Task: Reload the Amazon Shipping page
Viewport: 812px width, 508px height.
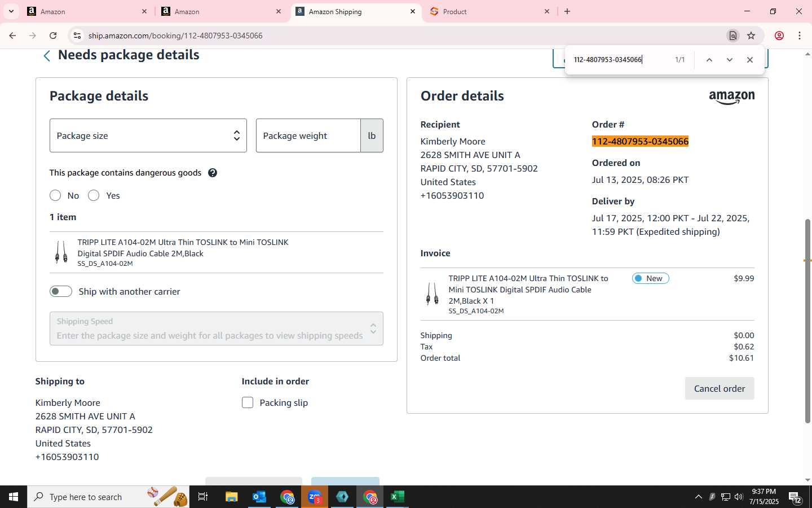Action: click(x=53, y=36)
